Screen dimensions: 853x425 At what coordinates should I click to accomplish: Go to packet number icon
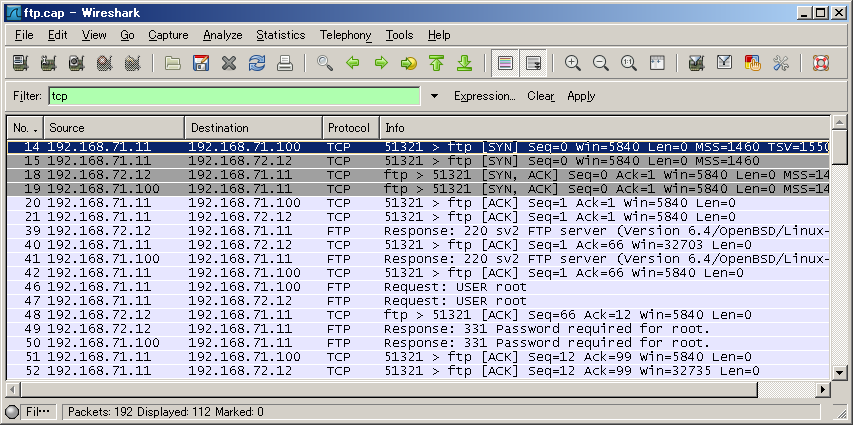click(409, 63)
